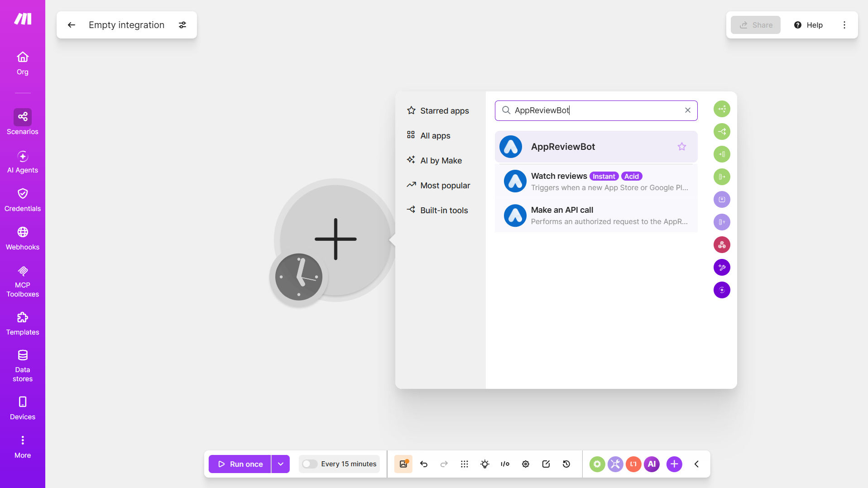Open the purple AI favorite button
868x488 pixels.
[x=652, y=464]
